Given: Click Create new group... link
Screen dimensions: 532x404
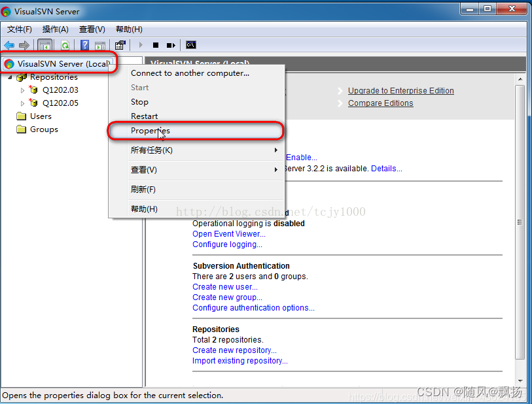Looking at the screenshot, I should click(227, 297).
